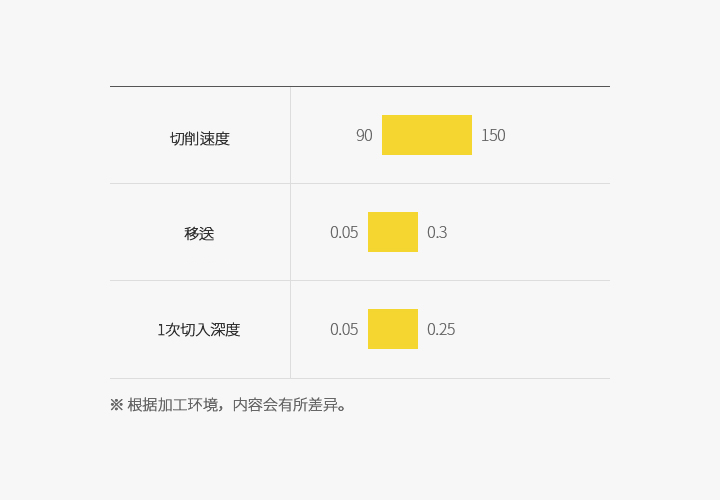Click the vertical divider between the table columns
The width and height of the screenshot is (720, 500).
290,232
